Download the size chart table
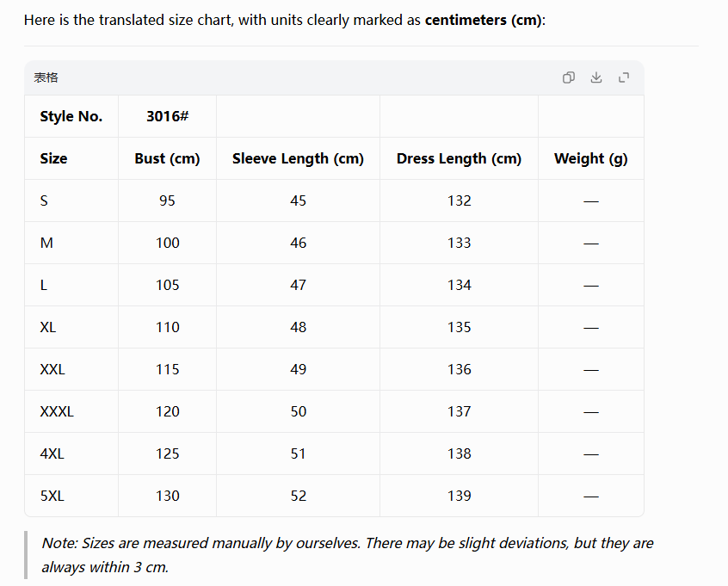 tap(596, 77)
